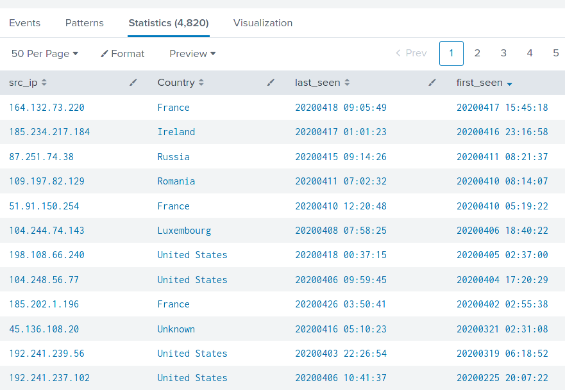Click the pencil icon beside last_seen column
The height and width of the screenshot is (392, 565).
pyautogui.click(x=432, y=83)
